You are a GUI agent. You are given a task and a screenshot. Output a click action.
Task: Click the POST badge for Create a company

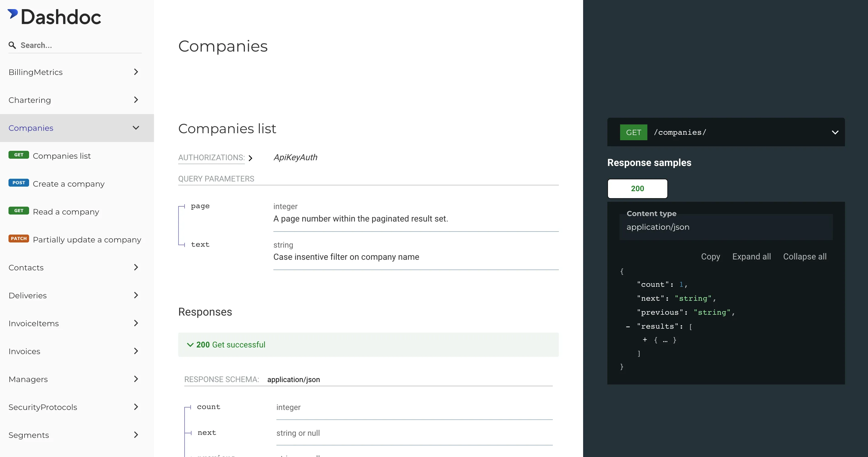coord(18,182)
